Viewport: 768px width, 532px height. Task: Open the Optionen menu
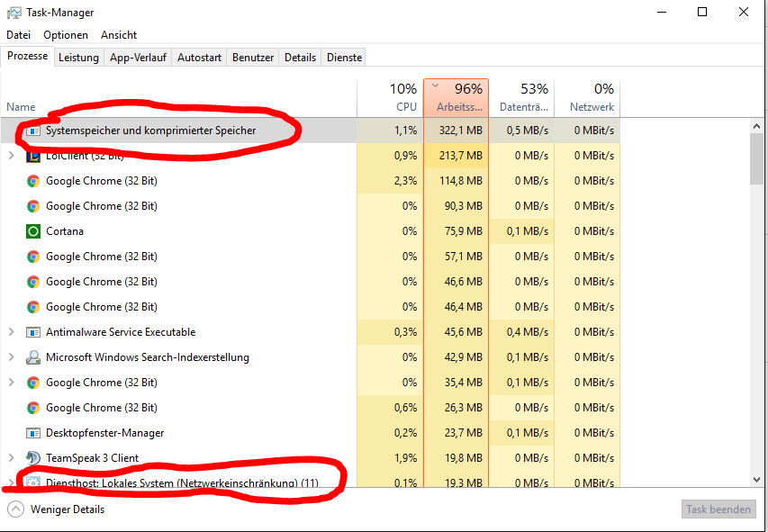pos(66,35)
